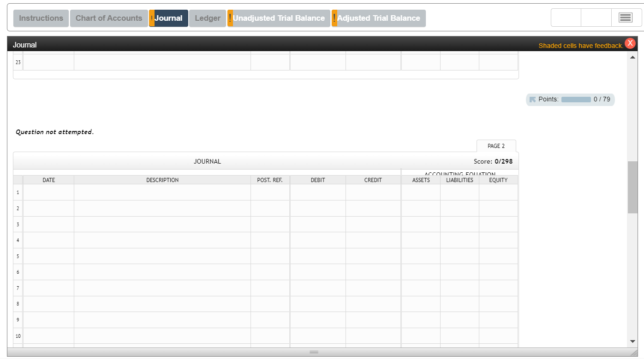644x359 pixels.
Task: Open the stacked-lines menu icon at top right
Action: 625,18
